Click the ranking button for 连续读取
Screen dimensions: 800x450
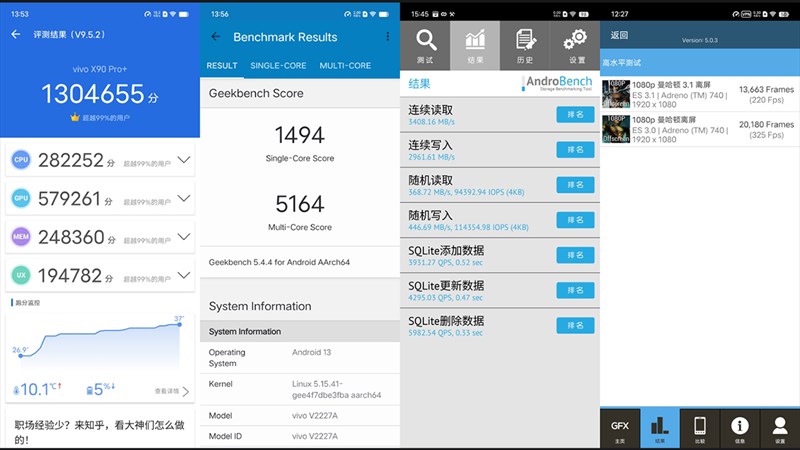click(575, 114)
